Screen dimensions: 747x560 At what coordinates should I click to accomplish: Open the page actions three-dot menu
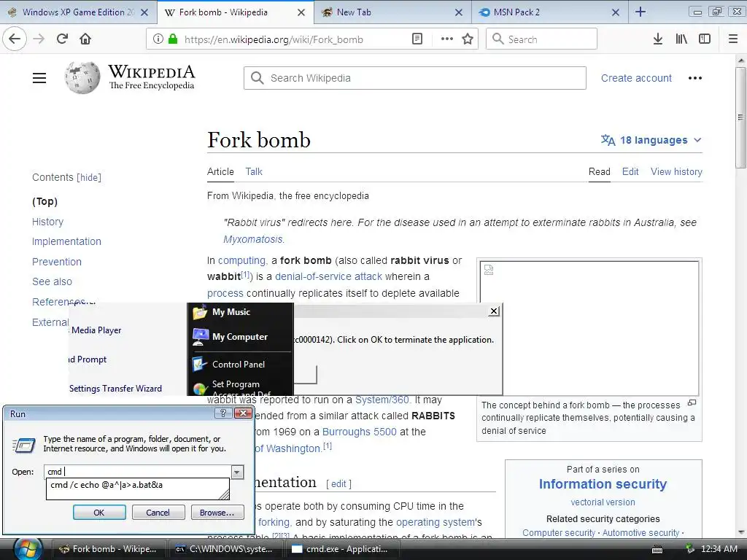tap(447, 39)
